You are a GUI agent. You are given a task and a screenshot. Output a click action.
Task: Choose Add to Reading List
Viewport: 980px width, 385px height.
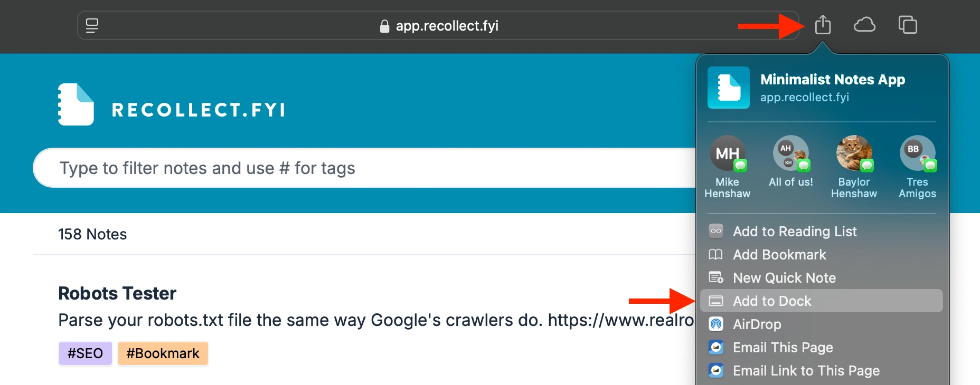795,231
